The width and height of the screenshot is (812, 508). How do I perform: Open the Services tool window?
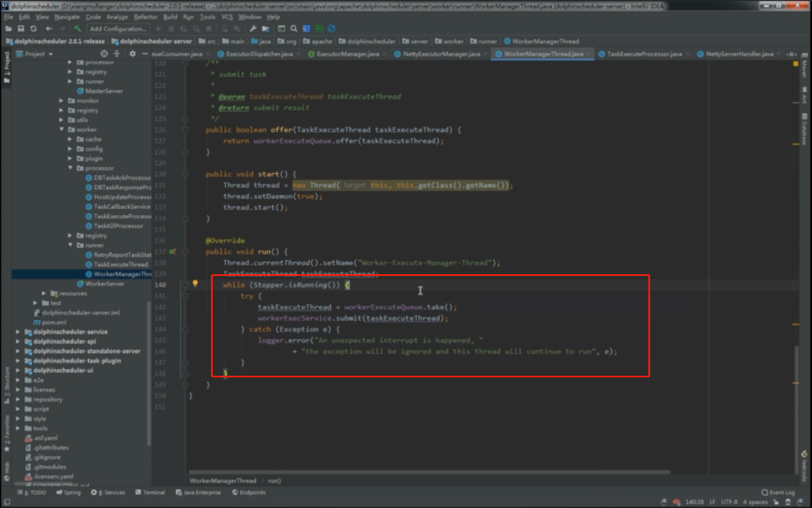[x=108, y=492]
